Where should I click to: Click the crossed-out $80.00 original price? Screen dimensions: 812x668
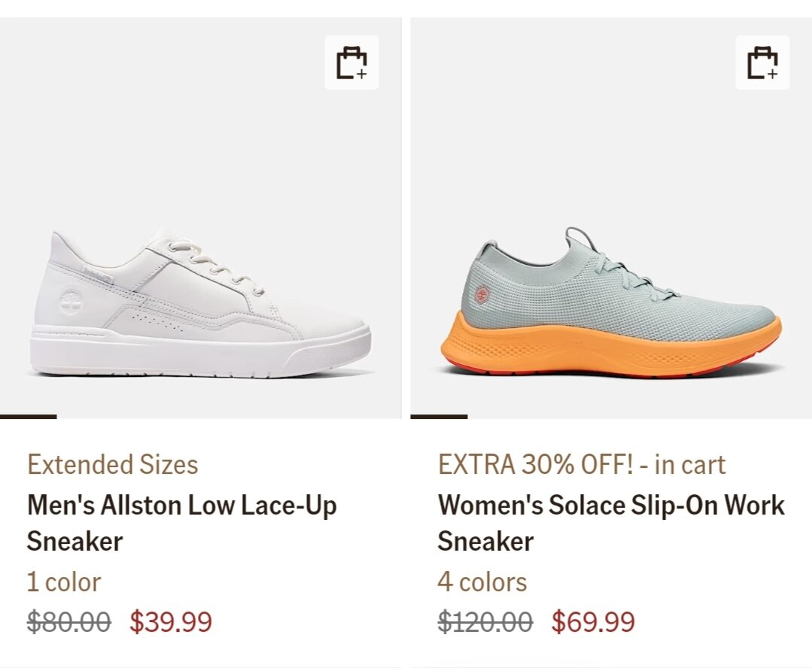69,622
